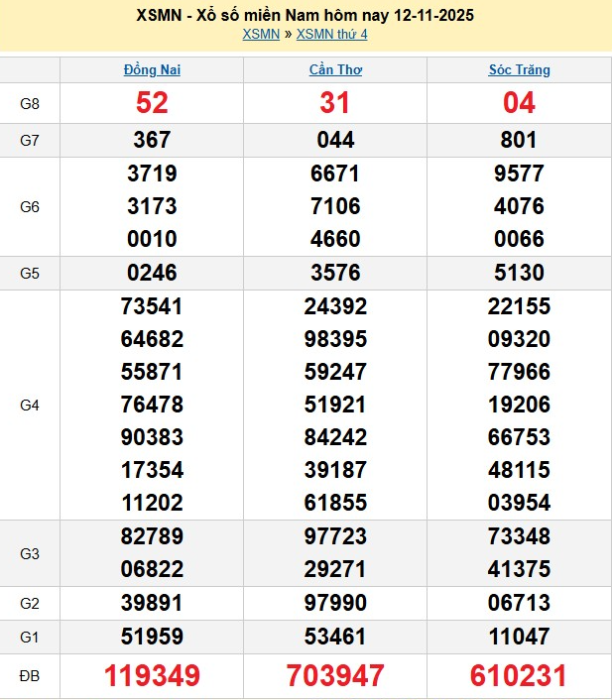Select Cần Thơ special prize 703947

pyautogui.click(x=335, y=676)
